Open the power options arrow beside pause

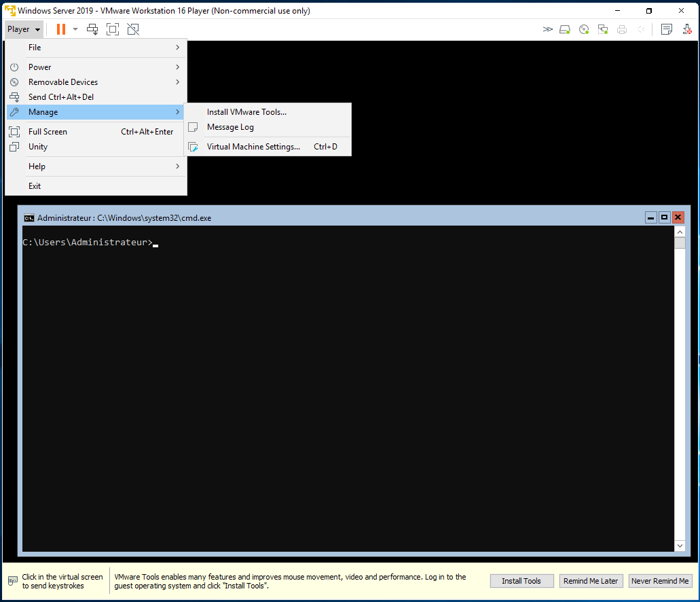tap(75, 29)
